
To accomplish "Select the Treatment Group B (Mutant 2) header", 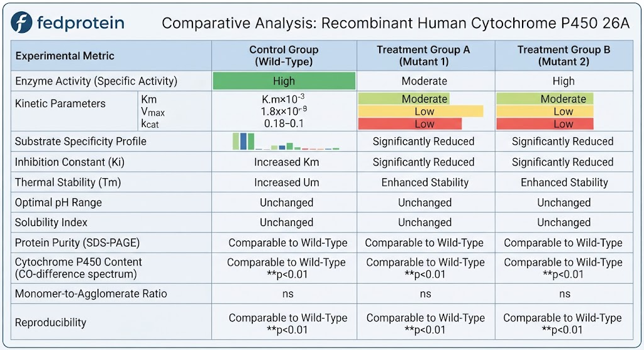I will tap(563, 55).
